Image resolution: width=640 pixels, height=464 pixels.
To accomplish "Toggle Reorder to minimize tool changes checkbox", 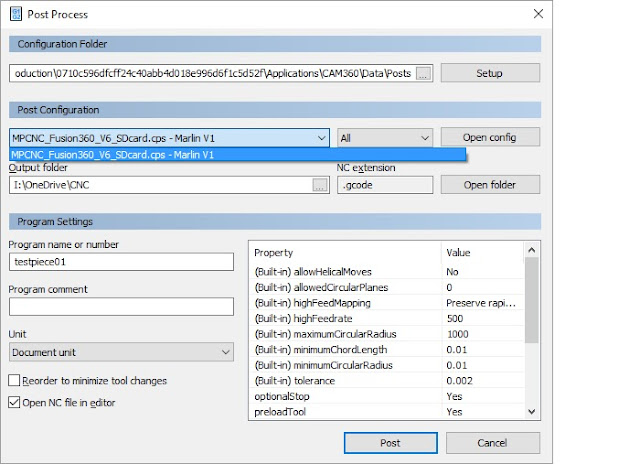I will 14,380.
